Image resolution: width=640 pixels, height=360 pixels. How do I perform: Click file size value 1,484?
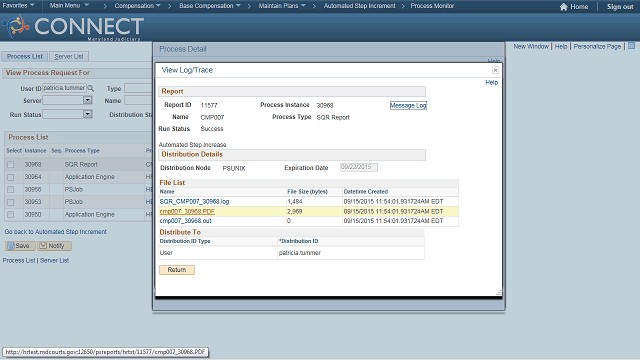point(295,202)
